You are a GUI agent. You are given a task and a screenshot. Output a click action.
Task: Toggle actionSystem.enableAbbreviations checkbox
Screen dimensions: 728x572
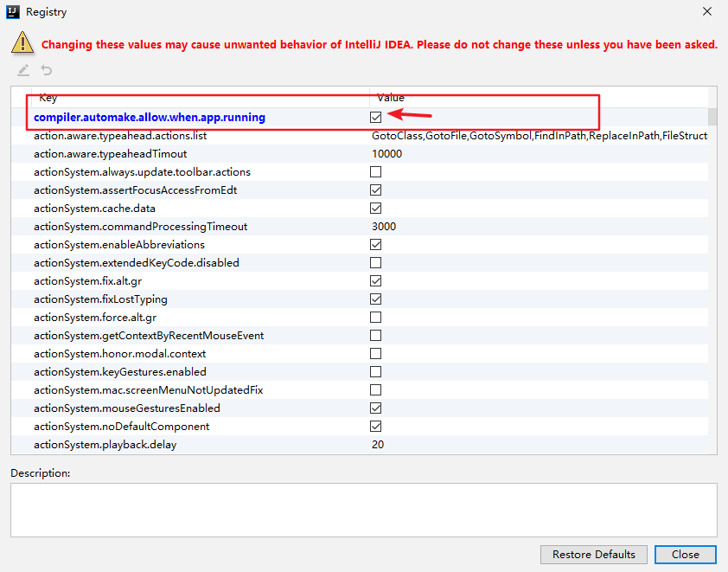375,244
